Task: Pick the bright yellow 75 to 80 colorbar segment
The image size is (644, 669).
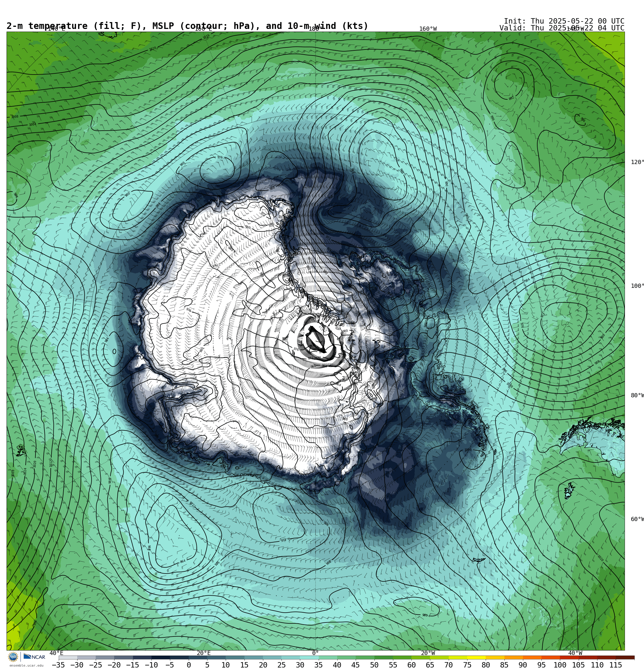Action: click(476, 657)
